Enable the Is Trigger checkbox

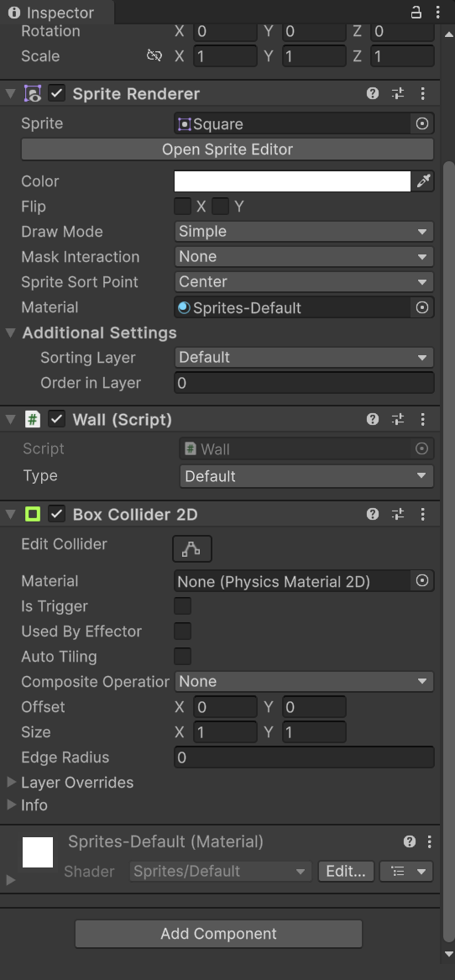182,606
